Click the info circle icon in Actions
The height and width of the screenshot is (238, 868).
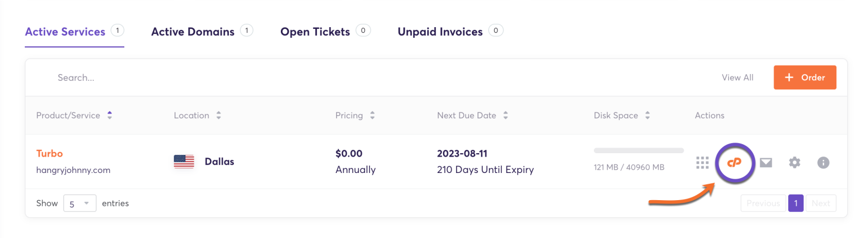[823, 163]
